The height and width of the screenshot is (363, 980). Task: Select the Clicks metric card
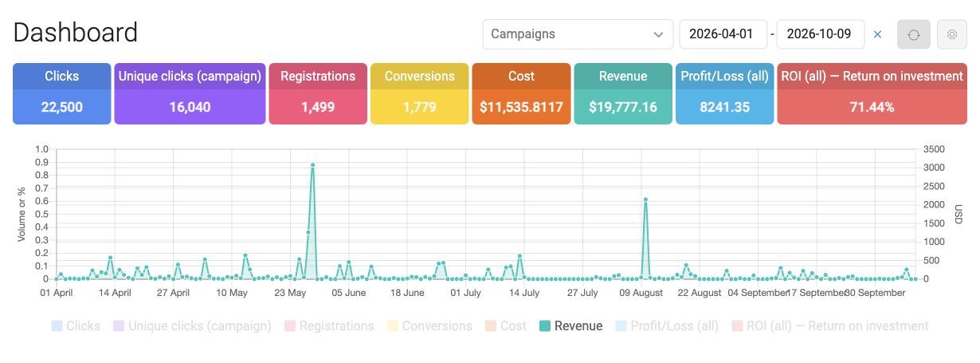click(61, 93)
